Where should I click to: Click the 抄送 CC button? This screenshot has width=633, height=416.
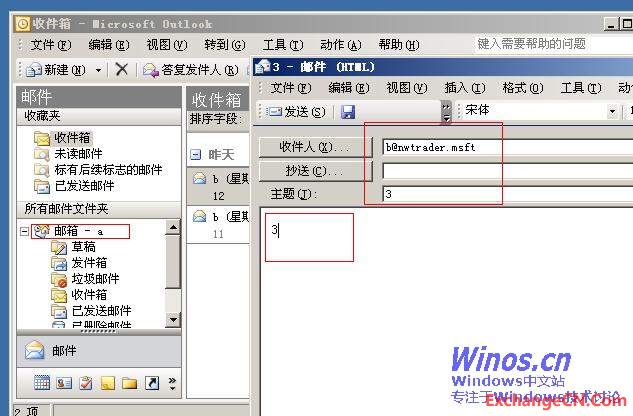pyautogui.click(x=310, y=171)
